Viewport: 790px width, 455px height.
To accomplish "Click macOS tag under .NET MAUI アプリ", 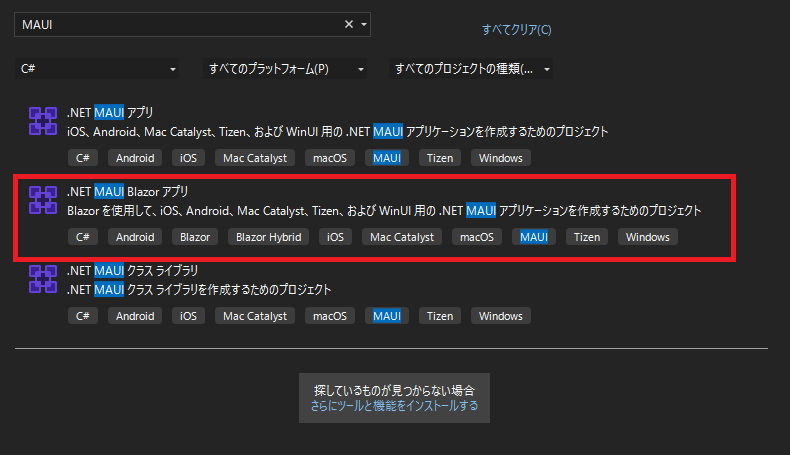I will (x=330, y=158).
